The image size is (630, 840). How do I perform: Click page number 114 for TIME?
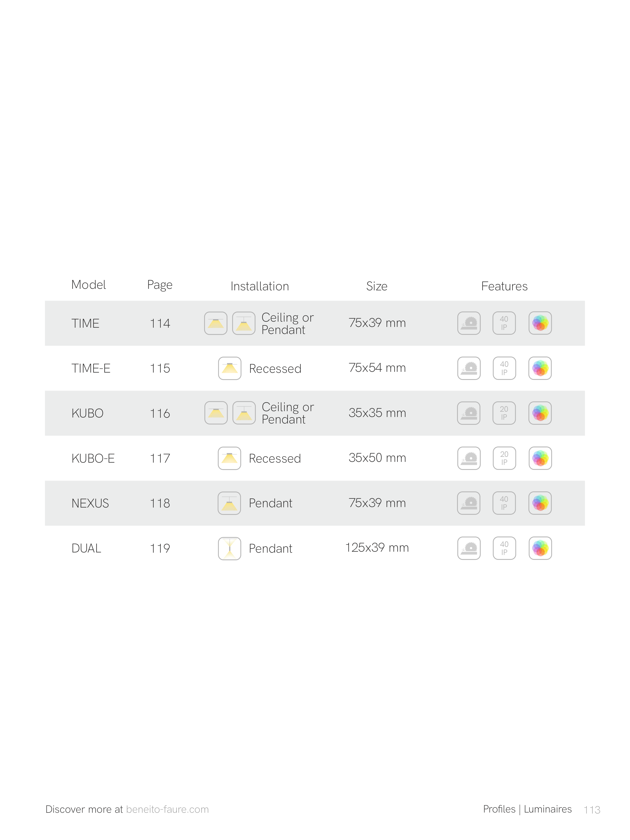(x=160, y=323)
